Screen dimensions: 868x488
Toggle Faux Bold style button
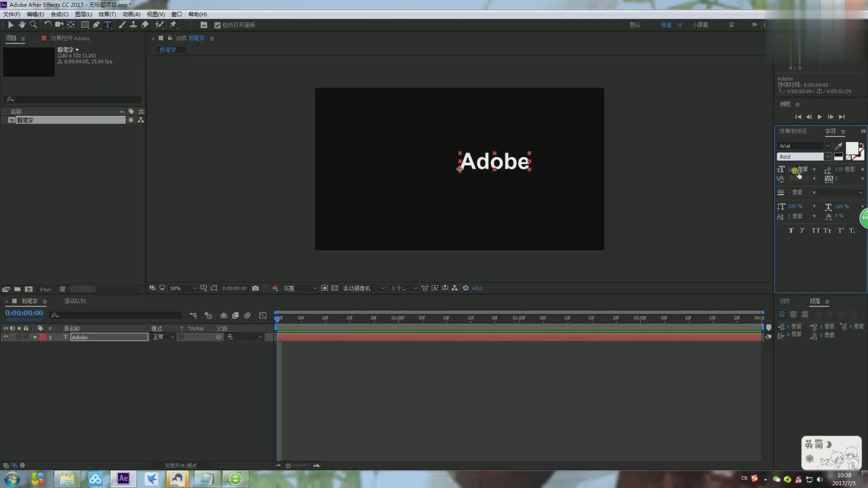pyautogui.click(x=791, y=230)
